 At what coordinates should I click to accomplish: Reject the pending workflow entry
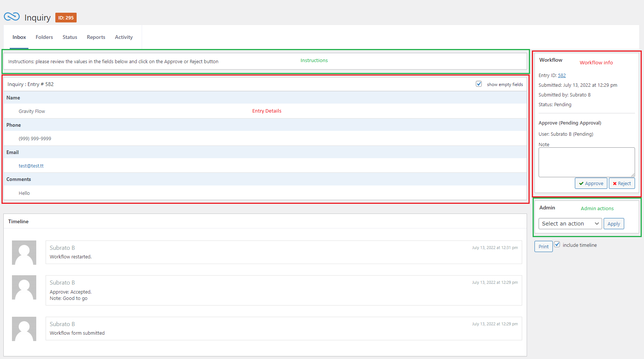(622, 183)
